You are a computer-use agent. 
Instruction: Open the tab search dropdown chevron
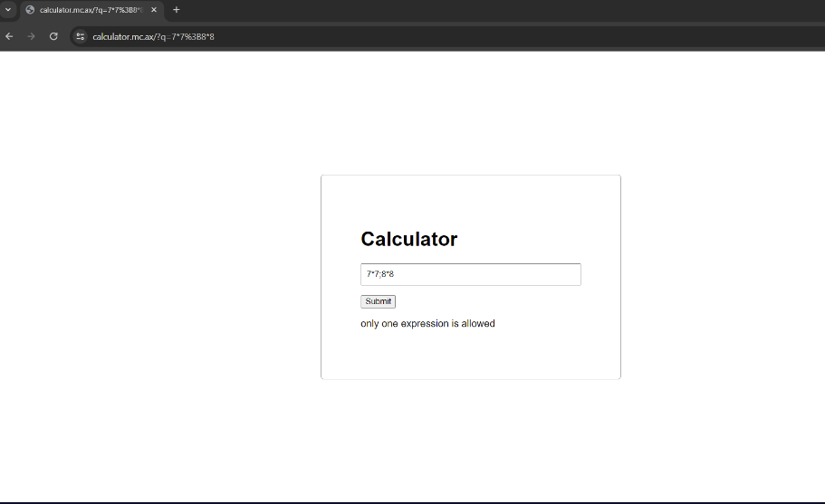click(8, 10)
